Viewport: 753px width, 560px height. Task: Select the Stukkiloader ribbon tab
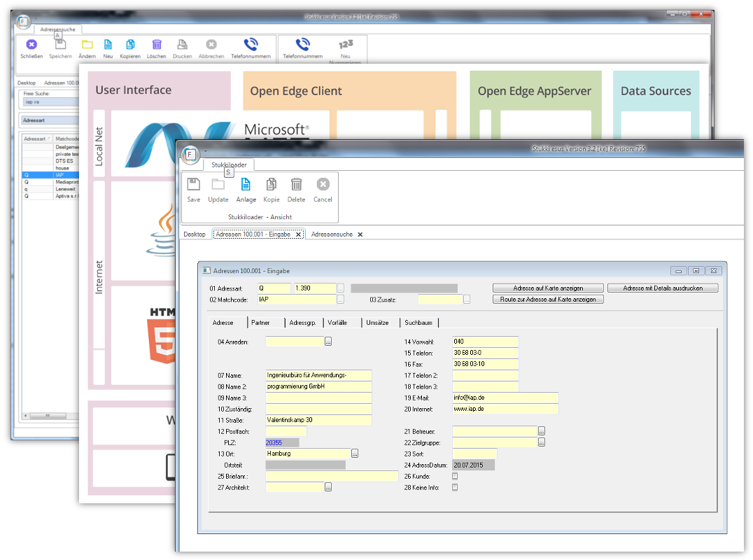click(229, 164)
